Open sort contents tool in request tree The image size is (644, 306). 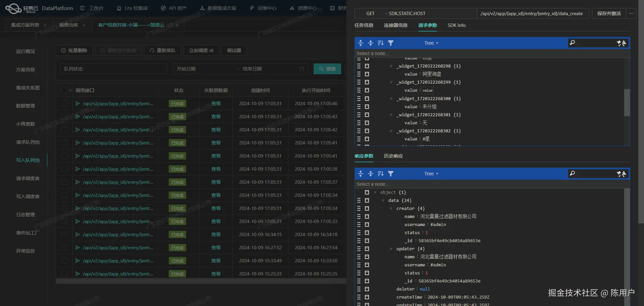pyautogui.click(x=381, y=43)
